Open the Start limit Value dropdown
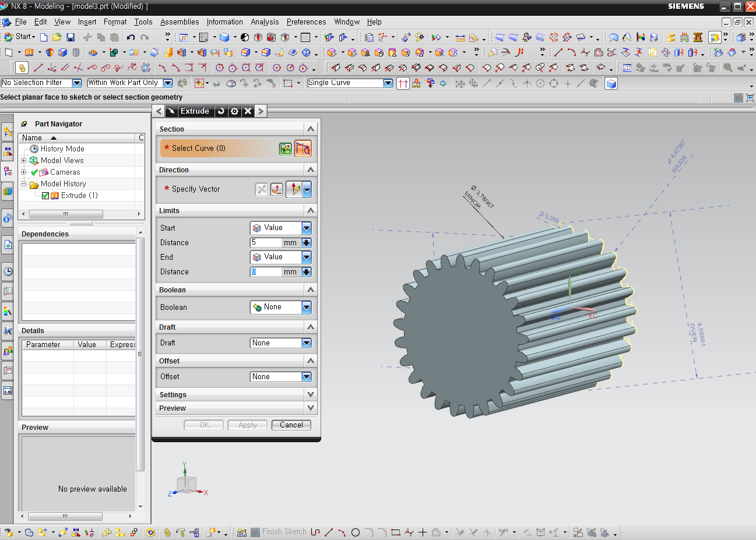Image resolution: width=756 pixels, height=540 pixels. [307, 228]
